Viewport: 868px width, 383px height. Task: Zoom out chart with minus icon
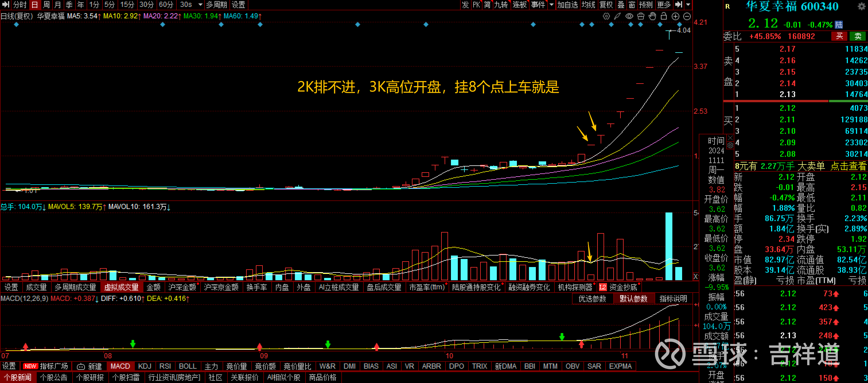pos(687,16)
